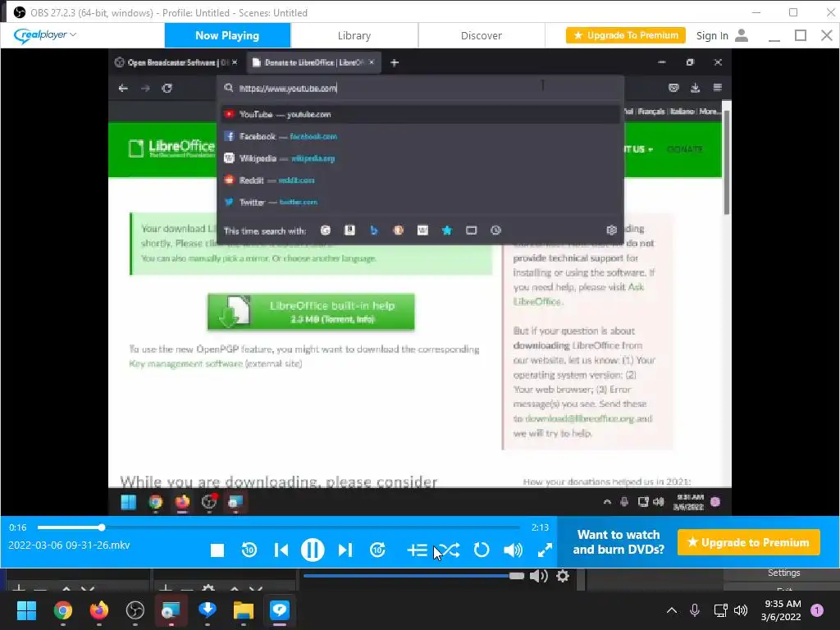The image size is (840, 630).
Task: Click the system tray microphone icon
Action: pos(695,610)
